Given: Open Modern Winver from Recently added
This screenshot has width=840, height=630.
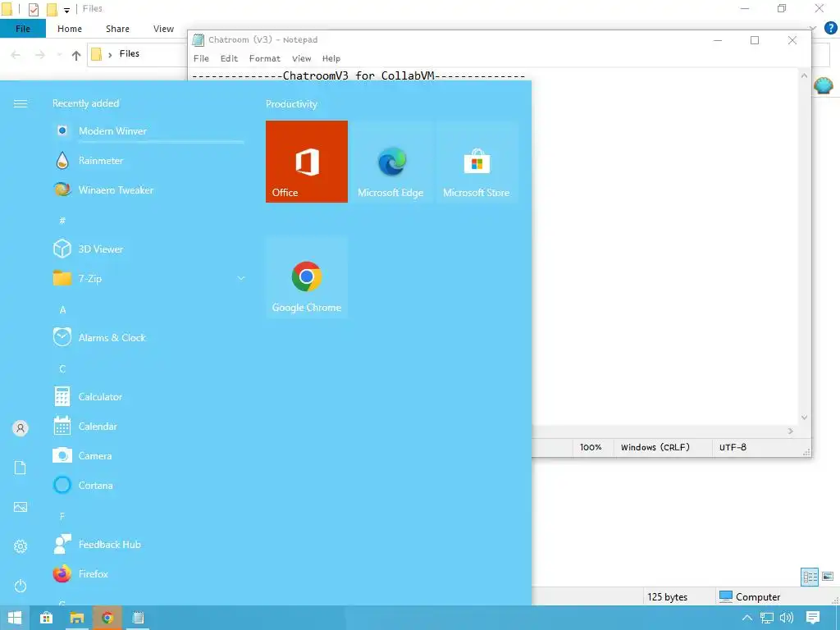Looking at the screenshot, I should pyautogui.click(x=148, y=130).
